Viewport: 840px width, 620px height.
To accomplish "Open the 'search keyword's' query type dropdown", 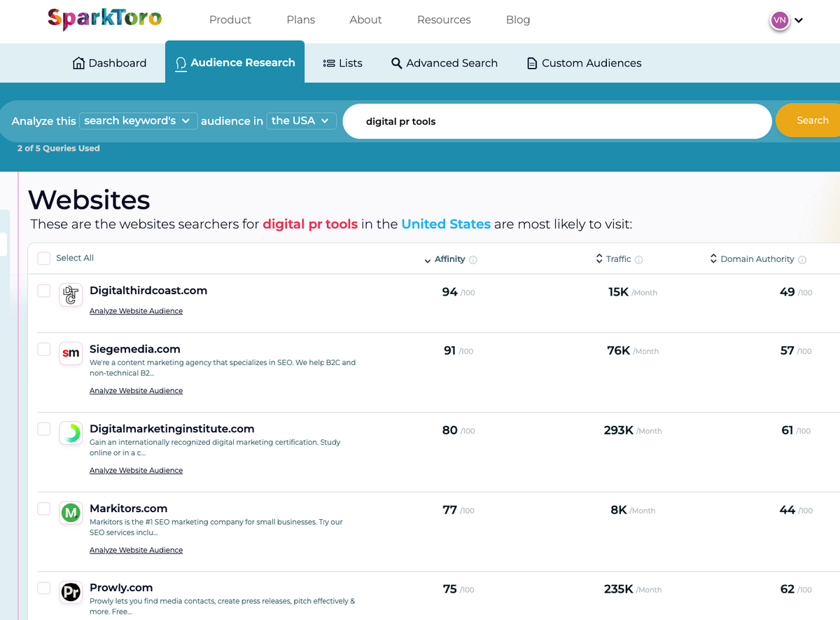I will click(x=139, y=121).
